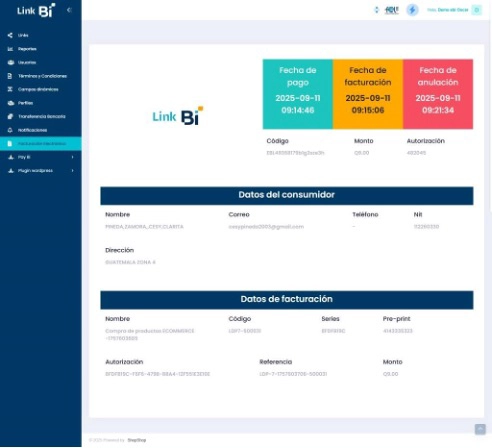Screen dimensions: 492x448
Task: Select the highlighted Facturación electrónica menu item
Action: (41, 144)
